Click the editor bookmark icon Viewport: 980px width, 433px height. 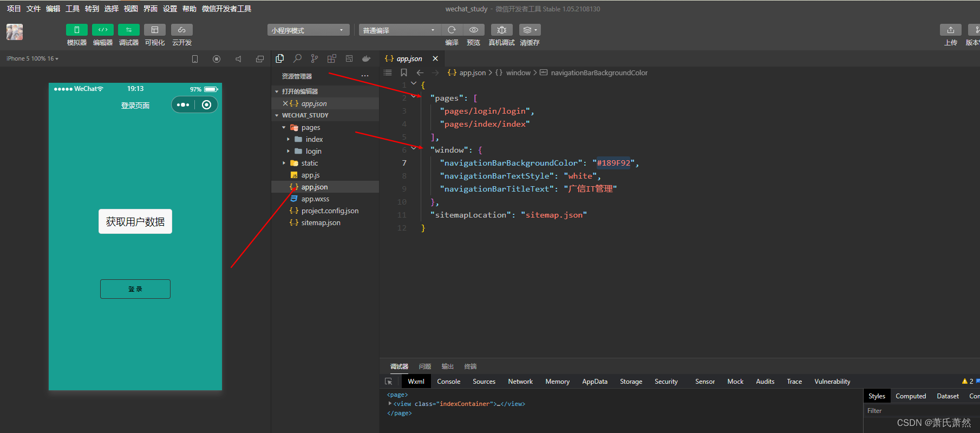[404, 73]
